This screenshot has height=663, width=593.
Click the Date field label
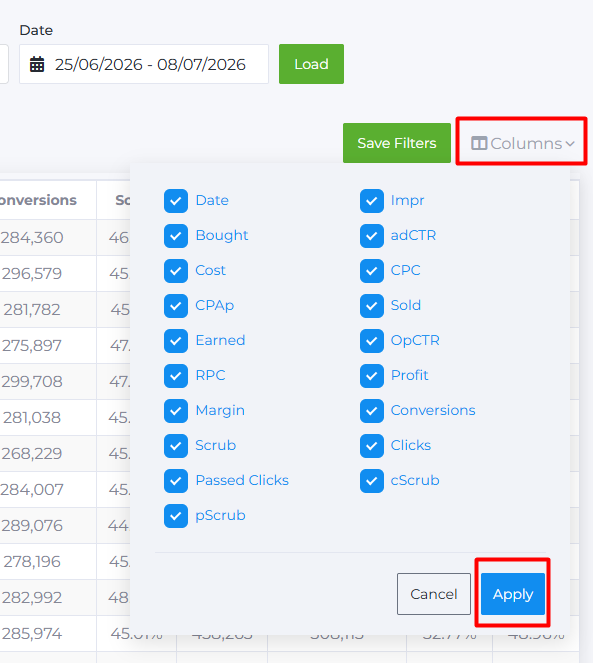[x=36, y=30]
